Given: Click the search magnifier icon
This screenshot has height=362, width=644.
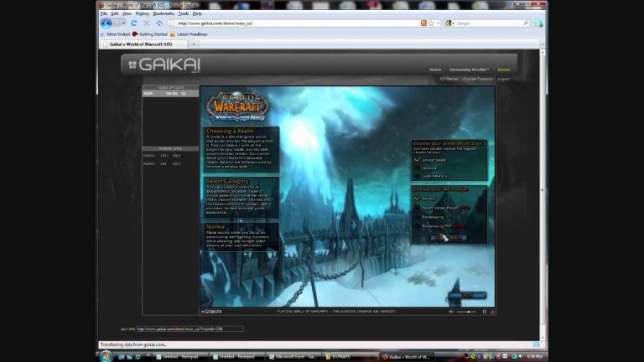Looking at the screenshot, I should tap(526, 23).
